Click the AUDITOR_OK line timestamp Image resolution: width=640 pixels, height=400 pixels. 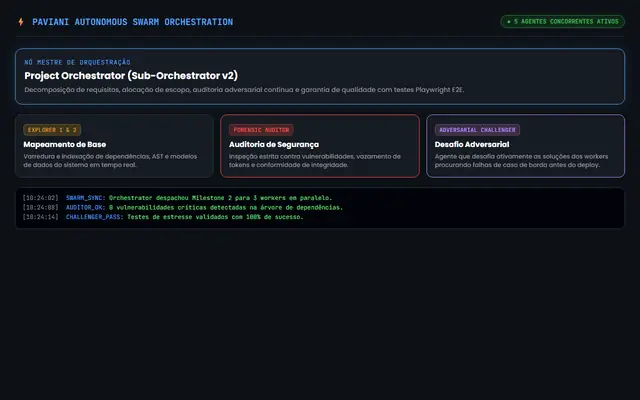[x=40, y=207]
